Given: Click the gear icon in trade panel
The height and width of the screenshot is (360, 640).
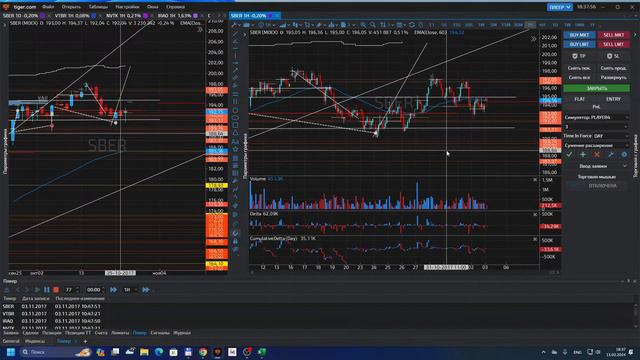Looking at the screenshot, I should click(624, 155).
